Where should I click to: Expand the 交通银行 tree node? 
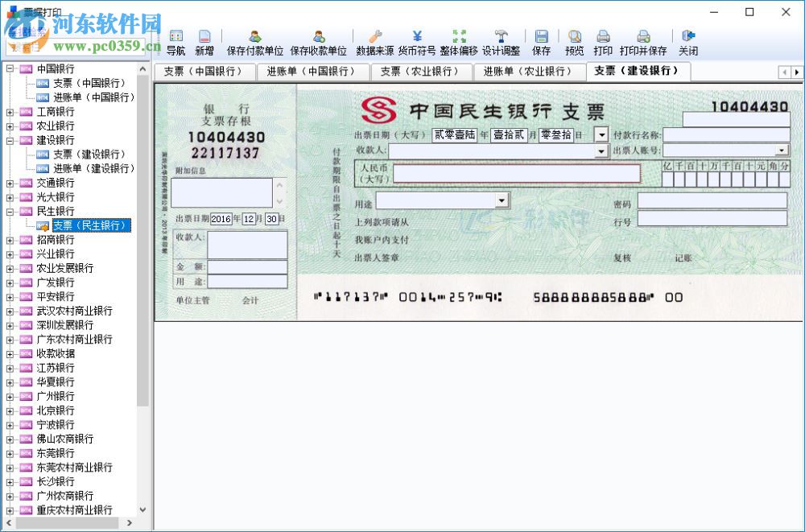[10, 184]
